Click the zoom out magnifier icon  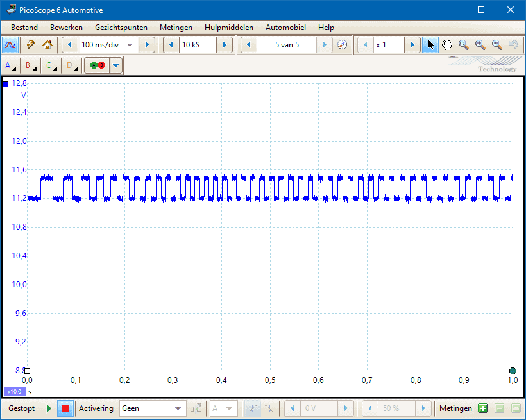coord(496,45)
